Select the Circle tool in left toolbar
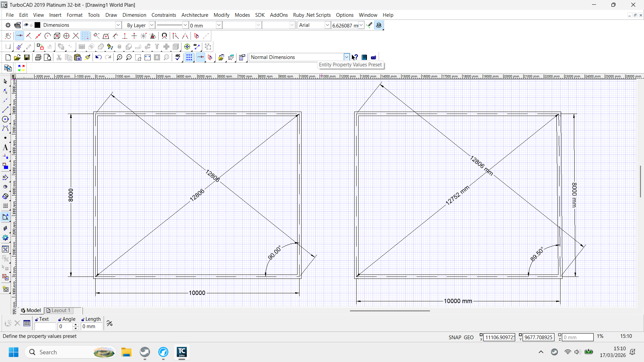This screenshot has height=362, width=644. (5, 119)
